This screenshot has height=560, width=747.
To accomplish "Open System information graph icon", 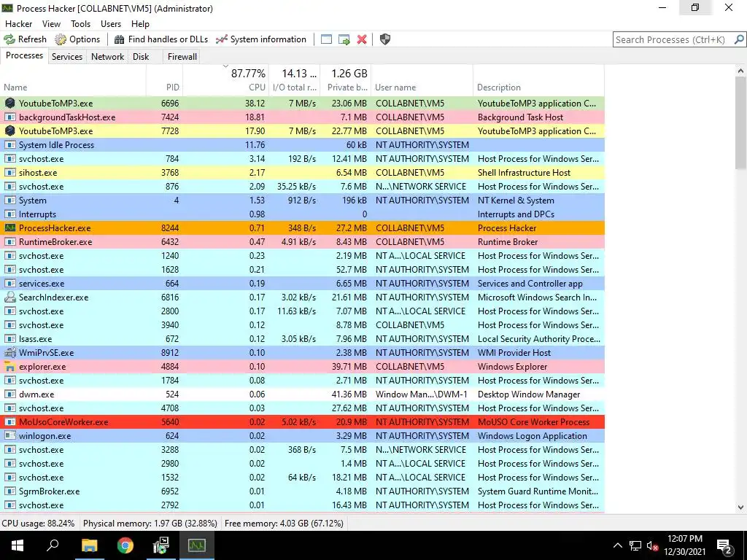I will [x=222, y=39].
